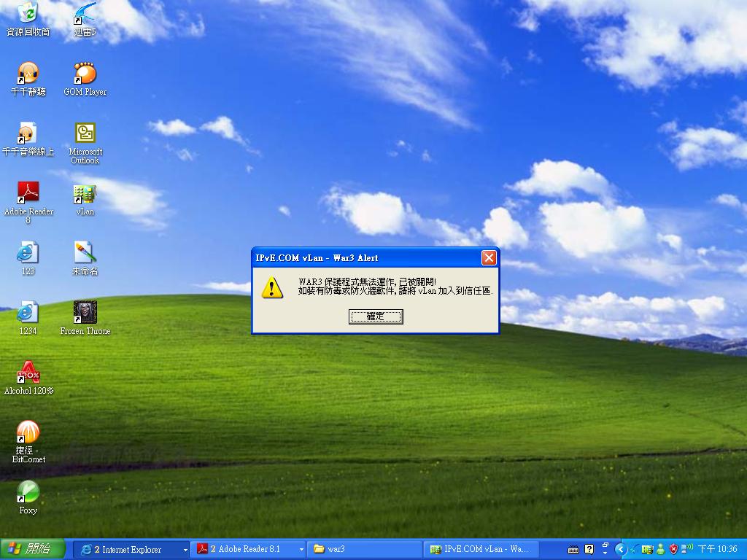Open the Help icon near the taskbar

pyautogui.click(x=588, y=548)
